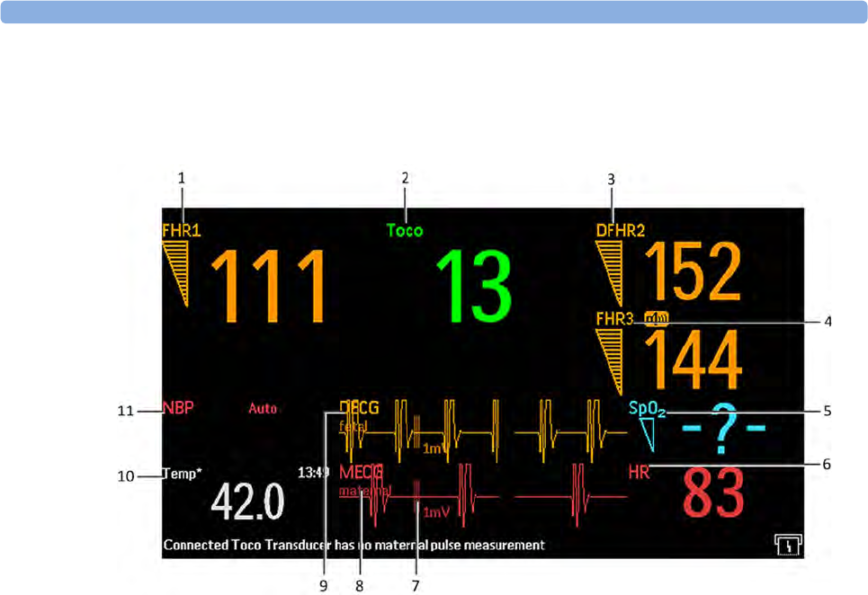
Task: Tap the temperature value 42.0
Action: point(247,502)
